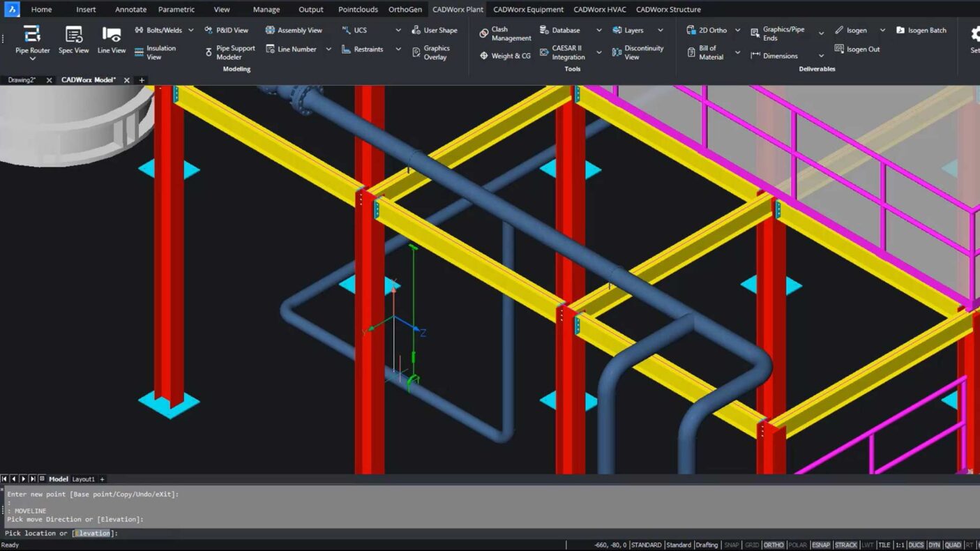Expand the Pipe Router dropdown arrow
The width and height of the screenshot is (980, 551).
[x=32, y=59]
